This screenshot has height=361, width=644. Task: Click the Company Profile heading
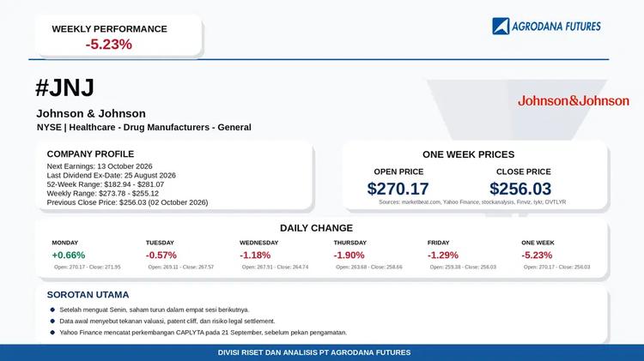tap(90, 154)
